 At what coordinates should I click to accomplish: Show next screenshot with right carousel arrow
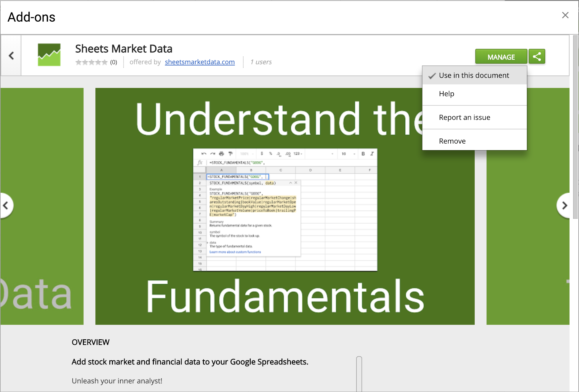(564, 205)
